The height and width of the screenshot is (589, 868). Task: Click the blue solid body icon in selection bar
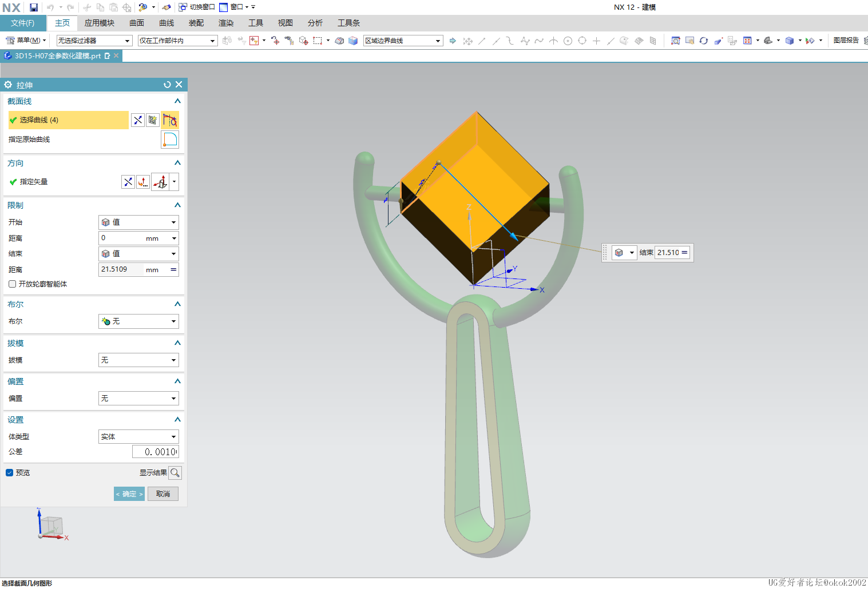click(x=353, y=41)
